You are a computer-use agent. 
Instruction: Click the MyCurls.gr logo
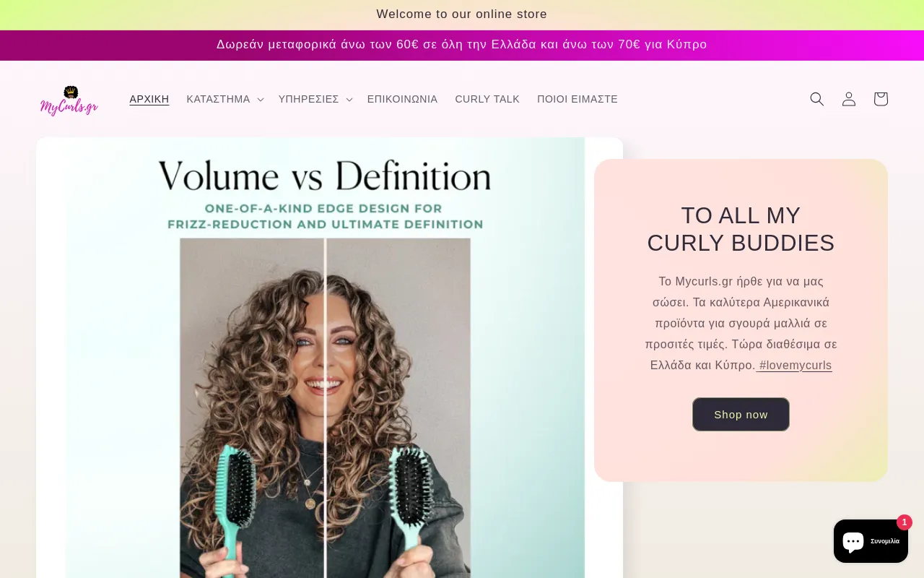click(69, 100)
